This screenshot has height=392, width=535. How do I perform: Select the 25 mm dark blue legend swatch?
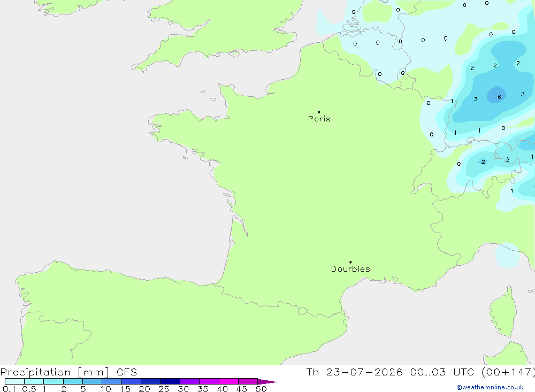(x=170, y=381)
